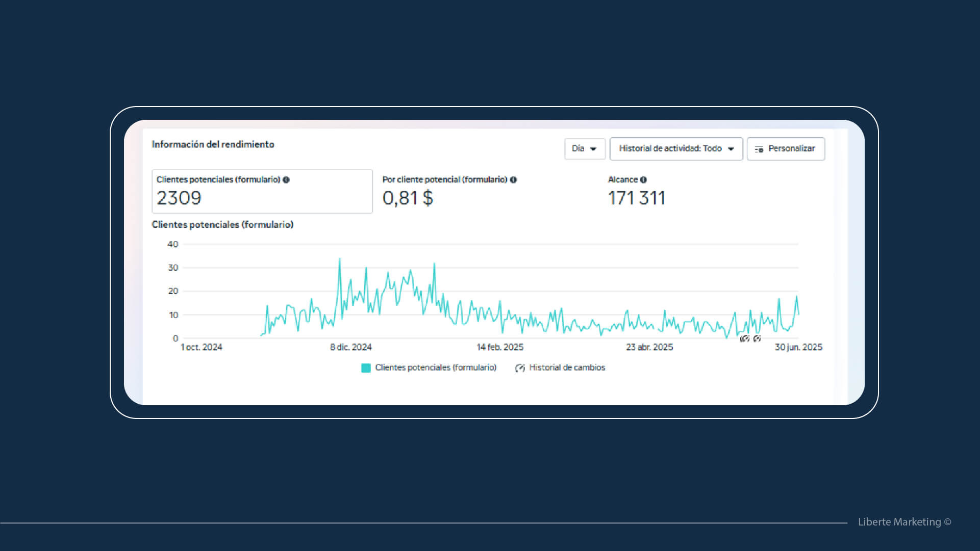Screen dimensions: 980x551
Task: Click the Personalizar settings icon
Action: coord(759,149)
